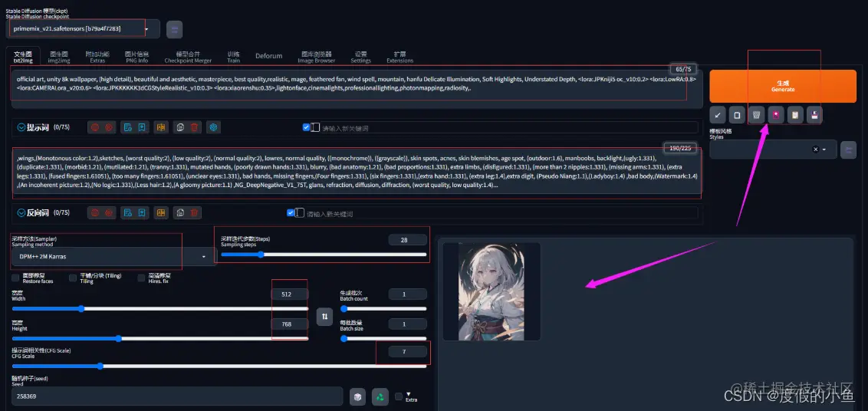Adjust the Sampling steps slider
Image resolution: width=868 pixels, height=411 pixels.
(324, 255)
